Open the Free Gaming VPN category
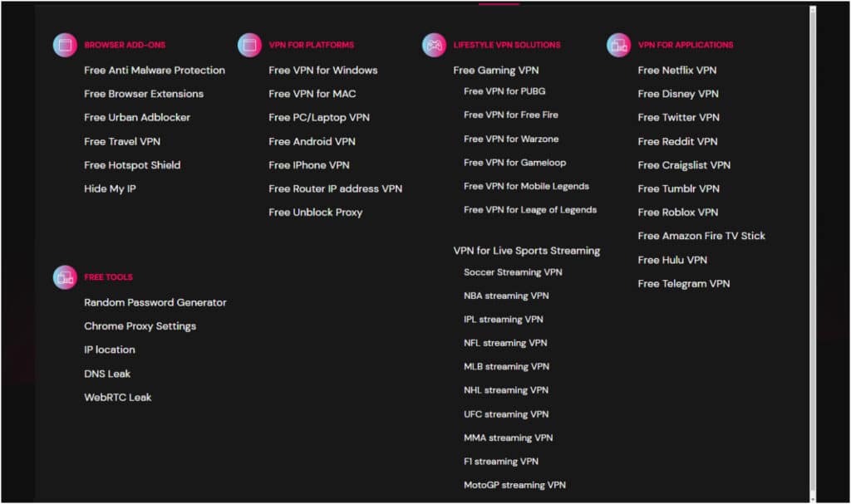 [496, 70]
